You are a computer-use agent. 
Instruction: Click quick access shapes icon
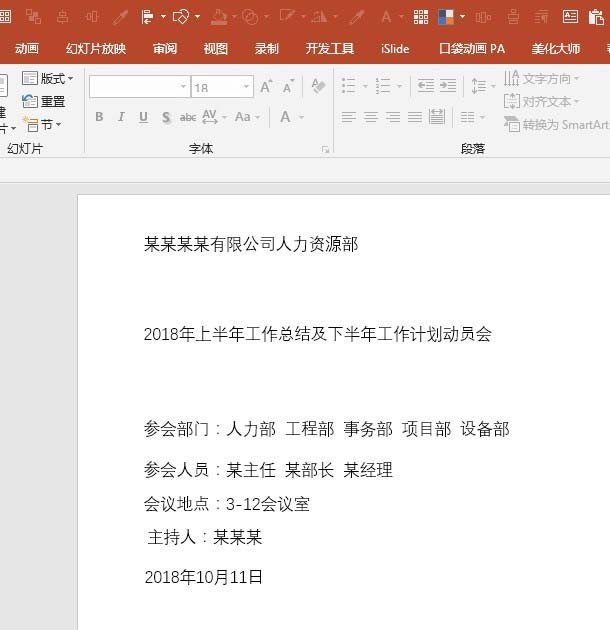(x=181, y=17)
